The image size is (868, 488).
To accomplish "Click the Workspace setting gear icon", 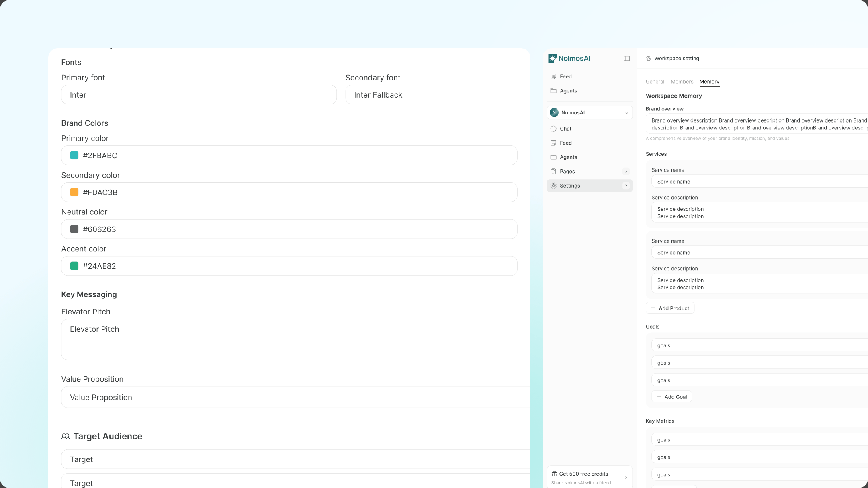I will [x=649, y=59].
